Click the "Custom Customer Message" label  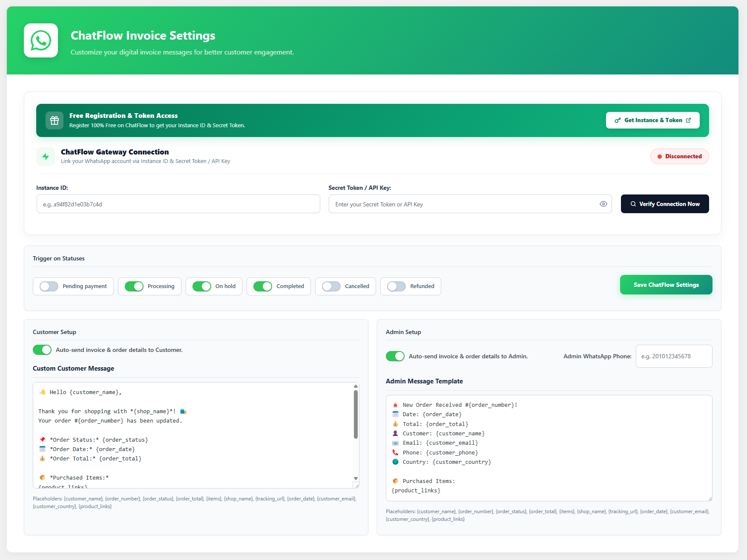point(74,369)
